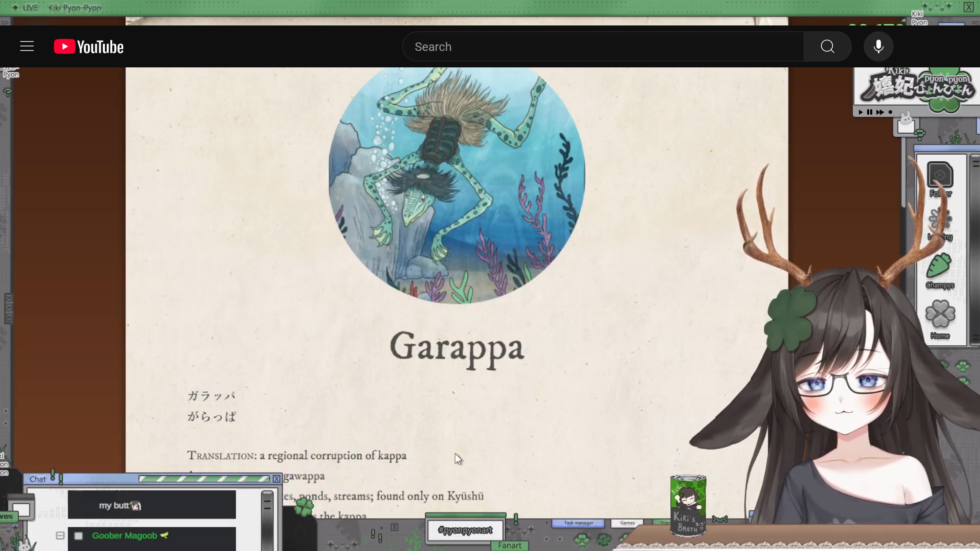Screen dimensions: 980x551
Task: Open the YouTube hamburger guide menu
Action: pos(27,46)
